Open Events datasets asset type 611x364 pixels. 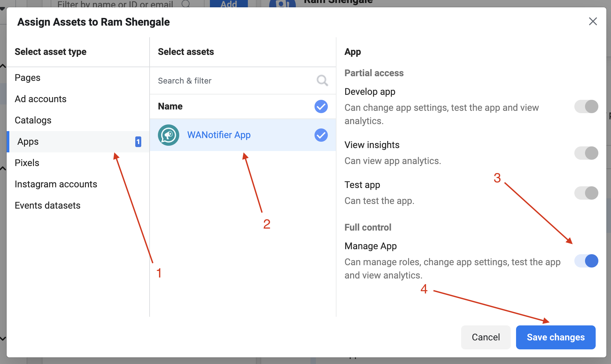click(78, 206)
